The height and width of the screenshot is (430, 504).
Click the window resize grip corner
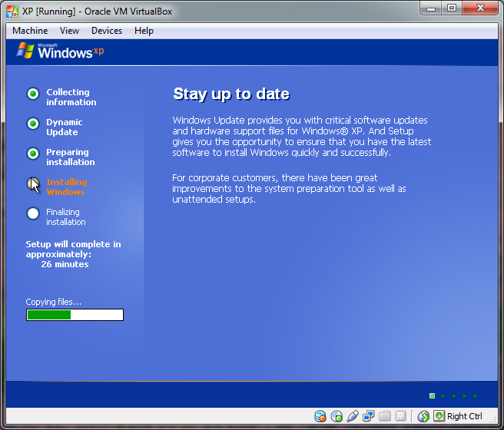tap(492, 418)
